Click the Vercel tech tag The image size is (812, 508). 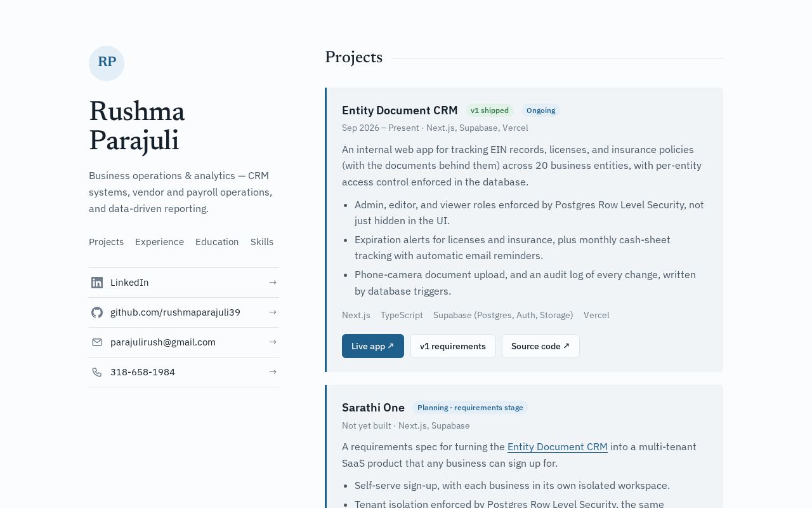coord(596,315)
